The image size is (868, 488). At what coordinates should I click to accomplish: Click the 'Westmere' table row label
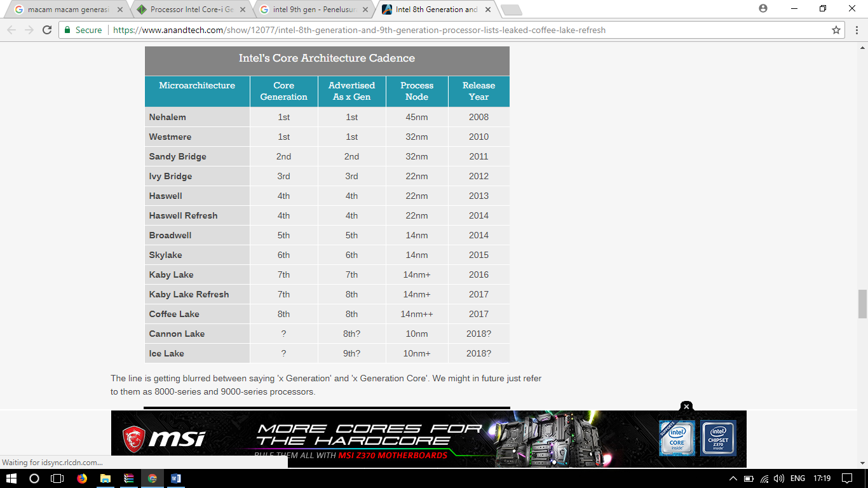point(170,137)
